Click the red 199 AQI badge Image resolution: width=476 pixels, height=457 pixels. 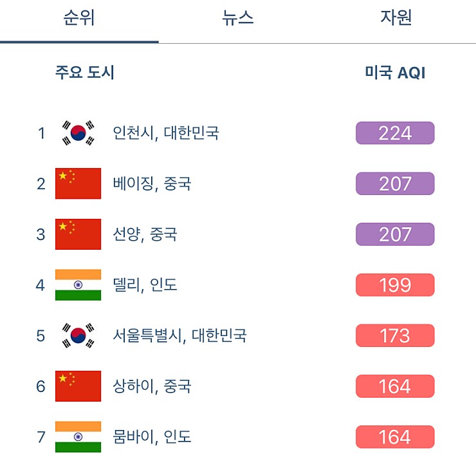395,285
